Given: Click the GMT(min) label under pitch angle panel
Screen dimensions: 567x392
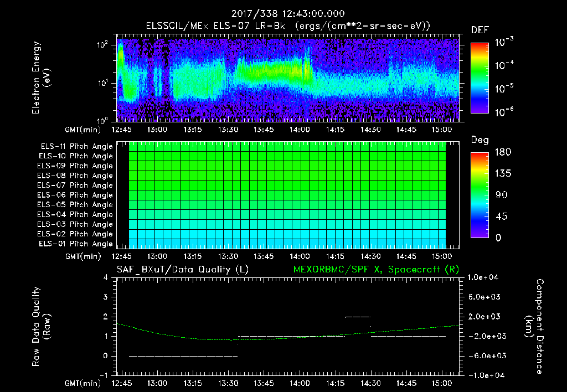Looking at the screenshot, I should [83, 257].
